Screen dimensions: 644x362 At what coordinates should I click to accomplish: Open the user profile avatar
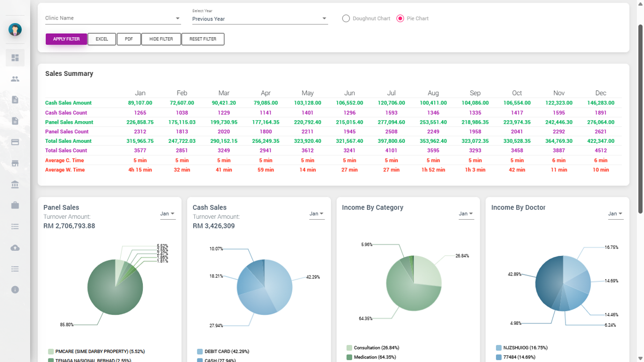[x=15, y=30]
